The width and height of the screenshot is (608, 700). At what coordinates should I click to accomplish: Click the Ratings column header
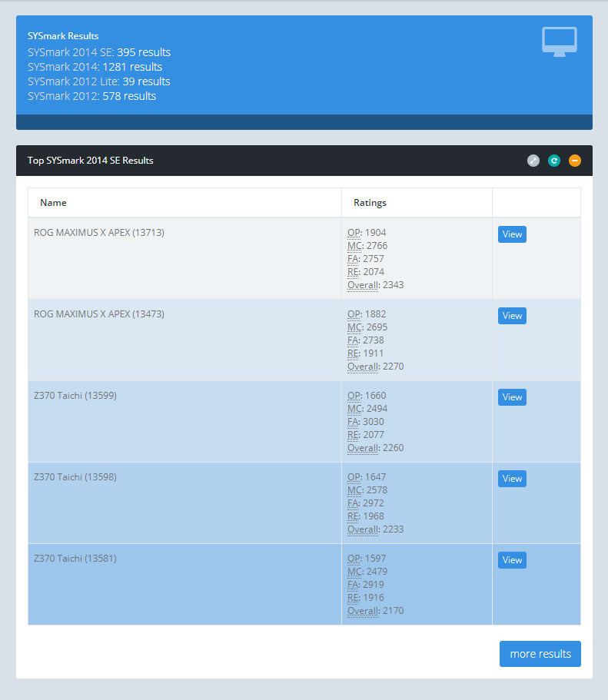coord(370,203)
